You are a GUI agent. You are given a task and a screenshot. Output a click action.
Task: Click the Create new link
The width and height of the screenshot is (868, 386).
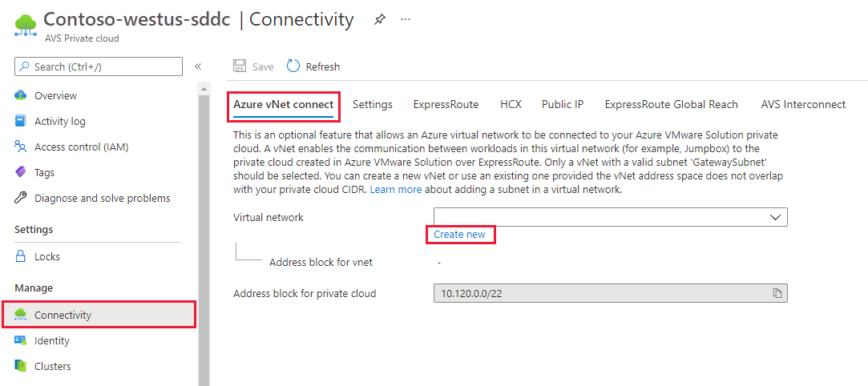(459, 235)
